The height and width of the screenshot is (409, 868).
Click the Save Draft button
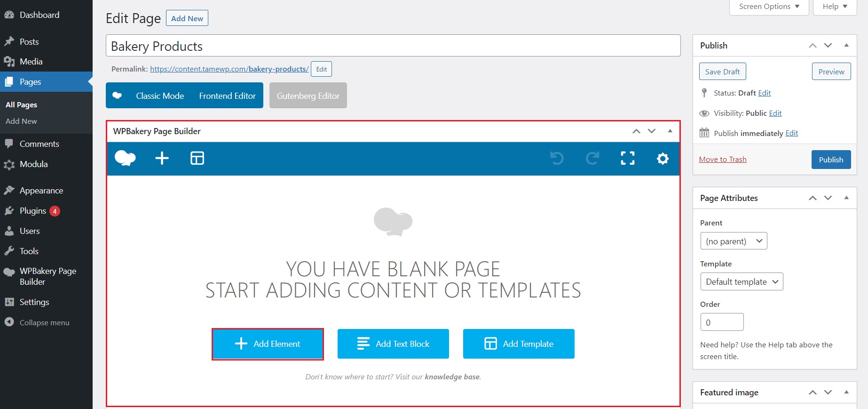(x=722, y=72)
